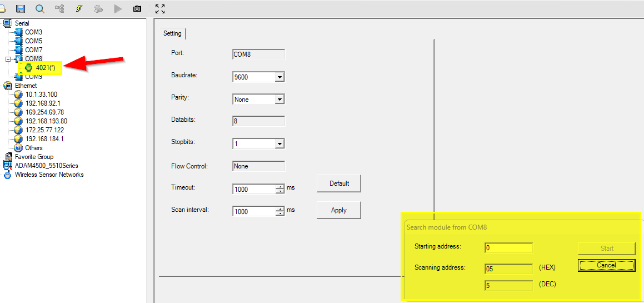Click the disabled Start button
644x303 pixels.
point(607,249)
